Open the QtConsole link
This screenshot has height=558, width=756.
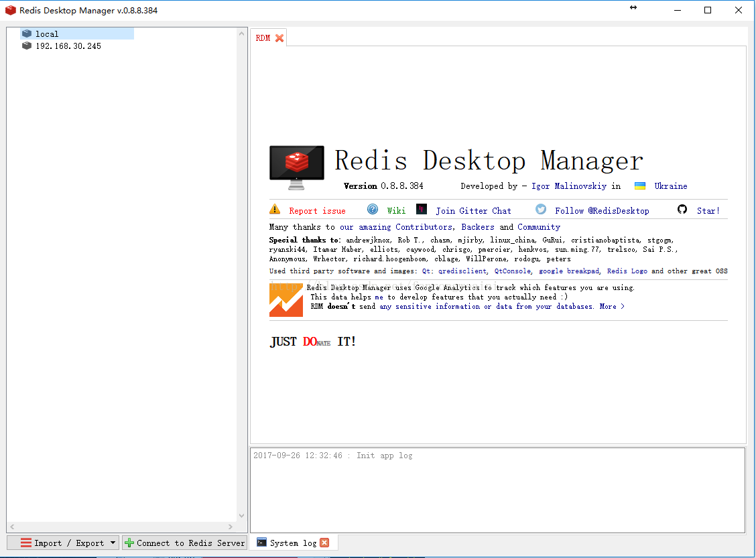513,271
